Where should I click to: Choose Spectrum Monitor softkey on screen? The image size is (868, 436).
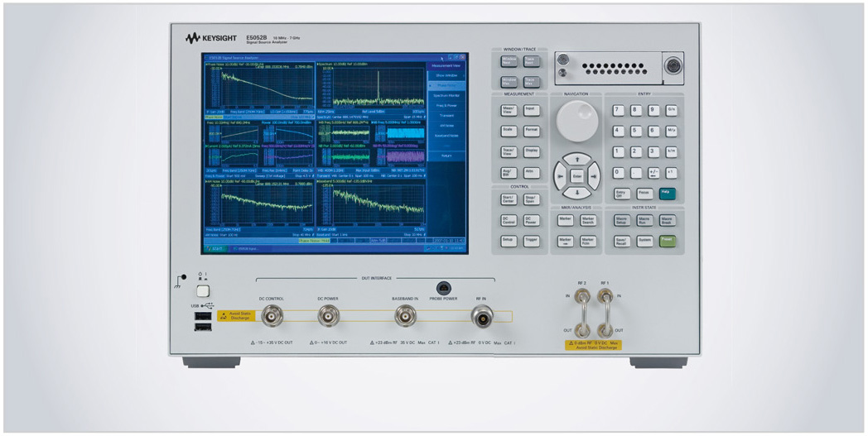coord(446,96)
